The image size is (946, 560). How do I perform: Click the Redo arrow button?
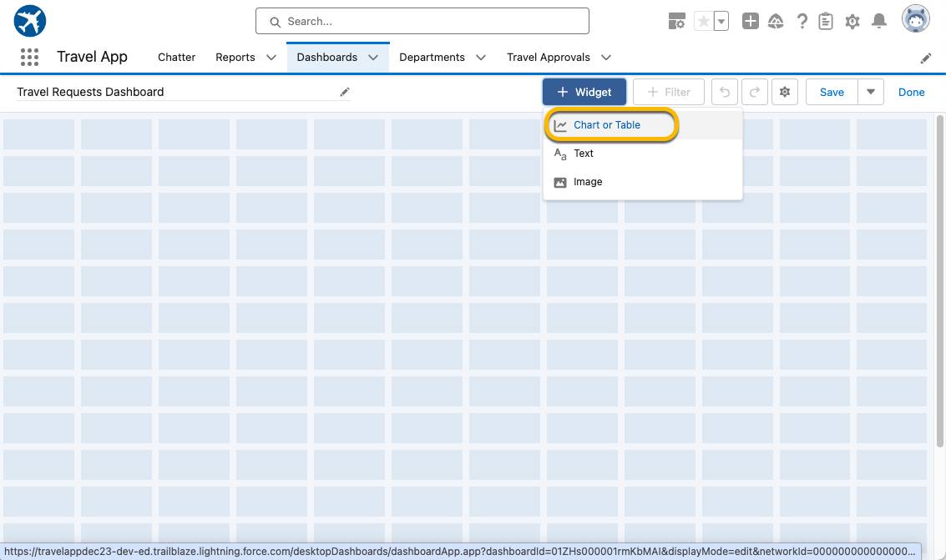click(x=755, y=93)
